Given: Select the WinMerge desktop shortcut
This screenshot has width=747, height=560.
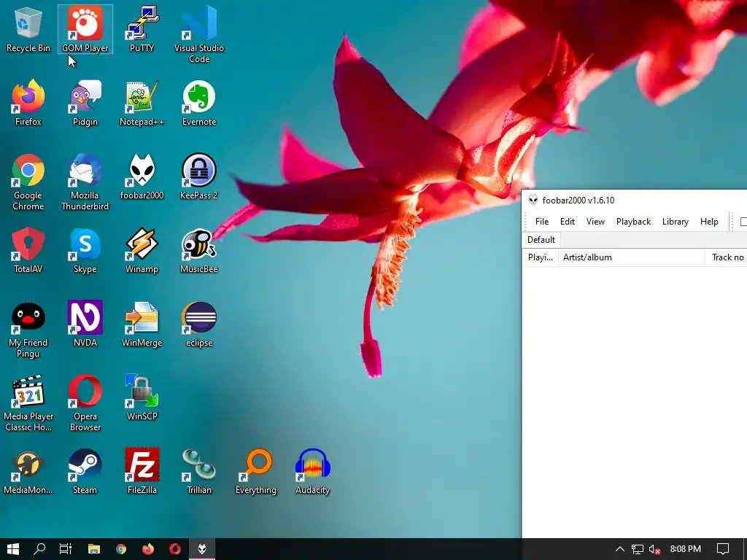Looking at the screenshot, I should click(x=142, y=324).
